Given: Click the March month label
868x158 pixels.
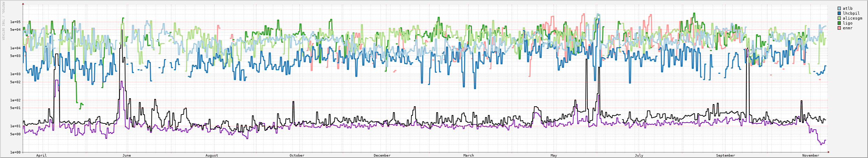Looking at the screenshot, I should coord(469,156).
